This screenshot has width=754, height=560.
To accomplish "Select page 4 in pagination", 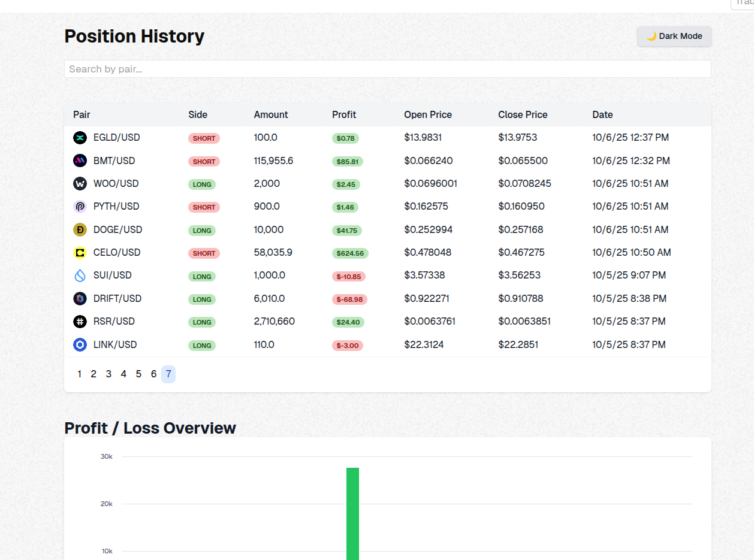I will pos(123,374).
